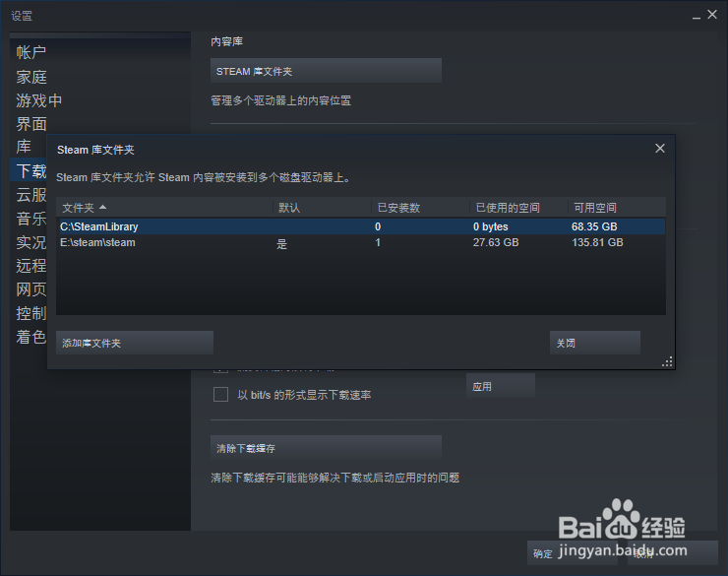Sort by 文件夹 column arrow

point(102,207)
